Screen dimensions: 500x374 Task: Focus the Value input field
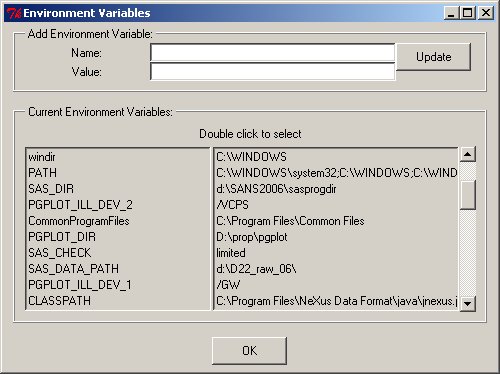273,71
